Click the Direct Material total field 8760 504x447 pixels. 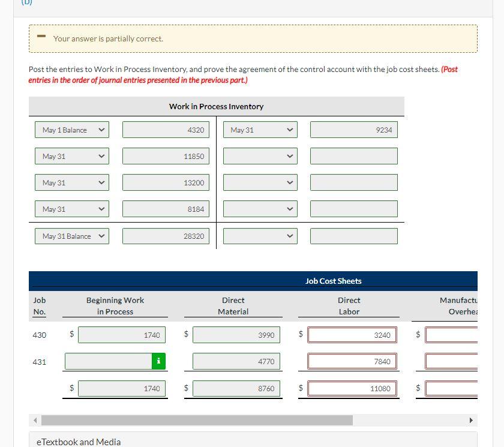236,388
